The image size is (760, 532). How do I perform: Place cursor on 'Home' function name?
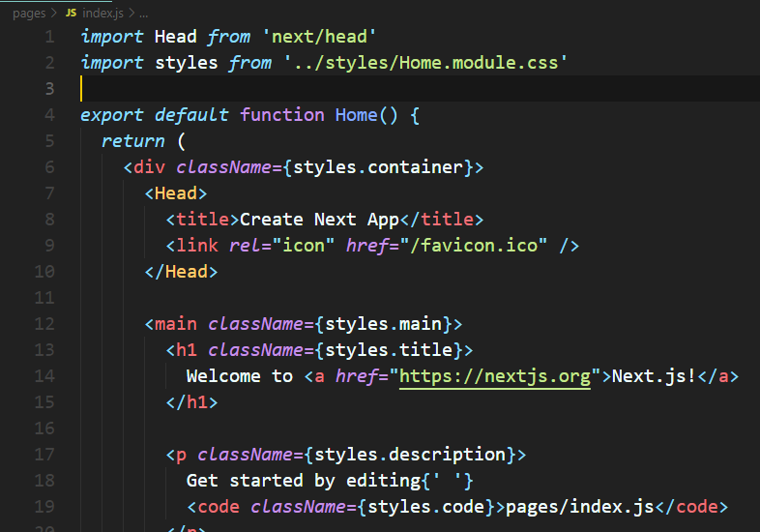[356, 115]
